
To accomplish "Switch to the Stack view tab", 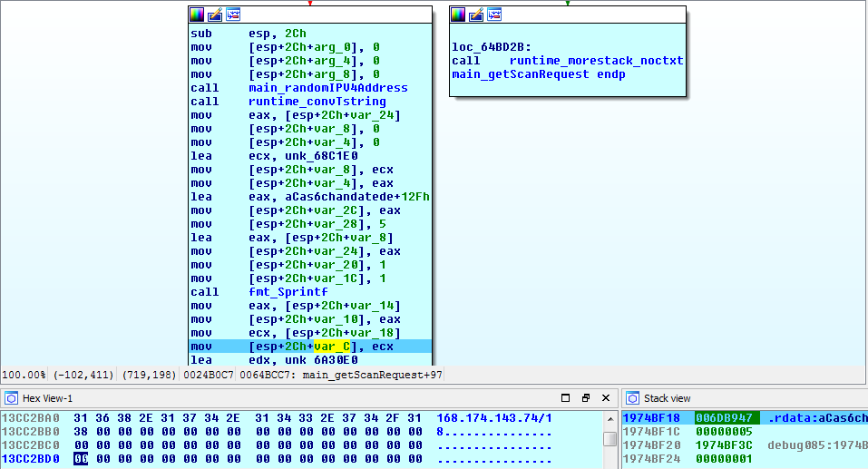I will tap(667, 398).
